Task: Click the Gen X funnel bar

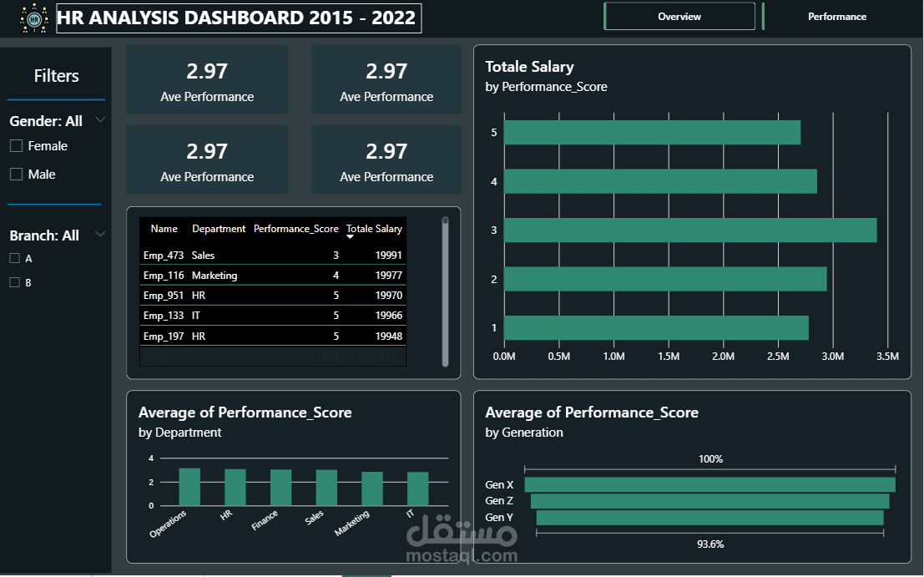Action: (x=710, y=484)
